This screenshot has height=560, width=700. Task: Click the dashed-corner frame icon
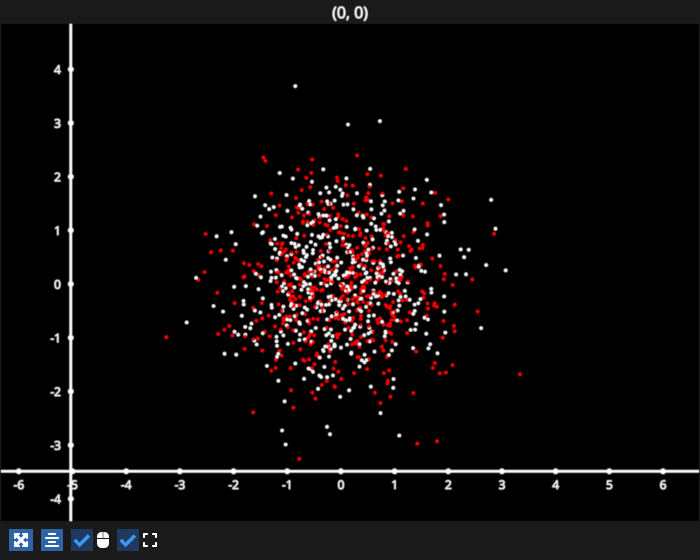[x=150, y=540]
